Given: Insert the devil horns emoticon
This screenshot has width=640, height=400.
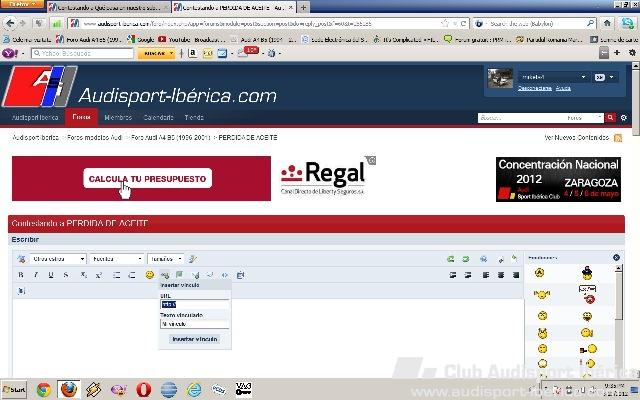Looking at the screenshot, I should point(542,333).
